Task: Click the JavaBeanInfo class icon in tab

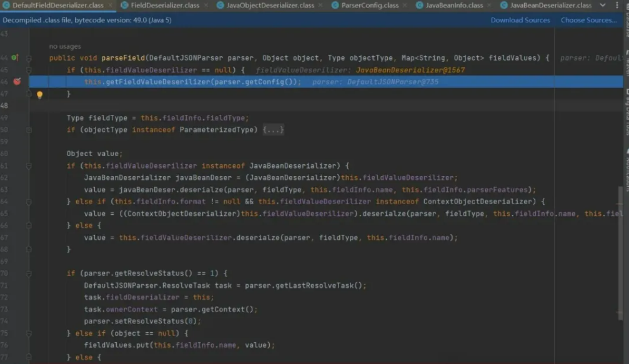Action: click(419, 5)
